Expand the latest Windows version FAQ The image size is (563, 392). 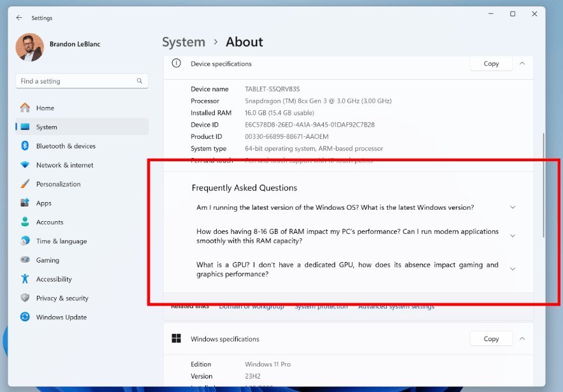coord(513,207)
